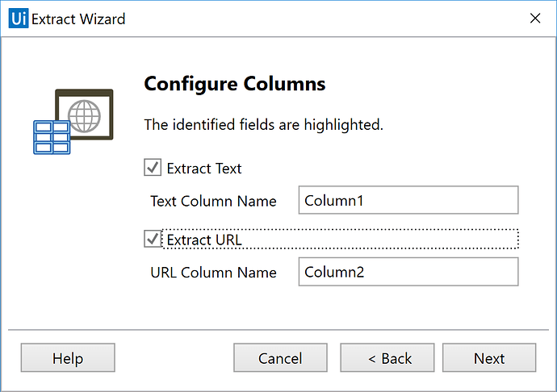Viewport: 557px width, 392px height.
Task: Click the blue table grid icon
Action: pos(52,137)
